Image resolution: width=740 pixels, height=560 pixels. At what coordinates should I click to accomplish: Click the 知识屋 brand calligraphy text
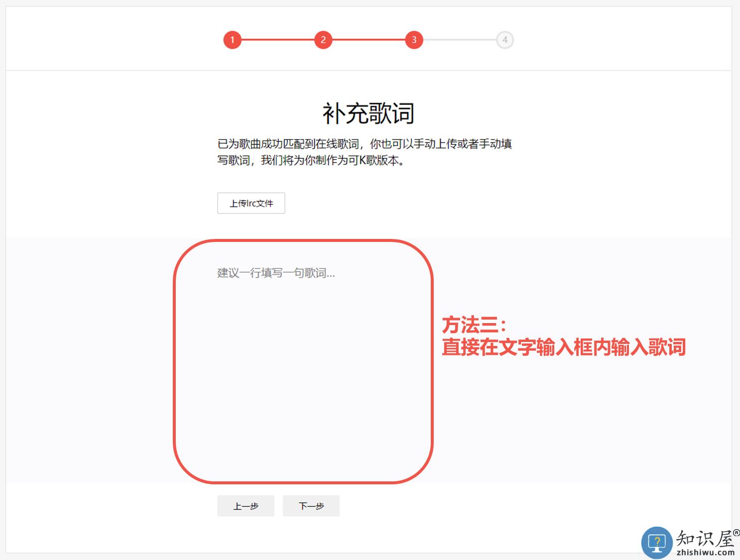704,539
